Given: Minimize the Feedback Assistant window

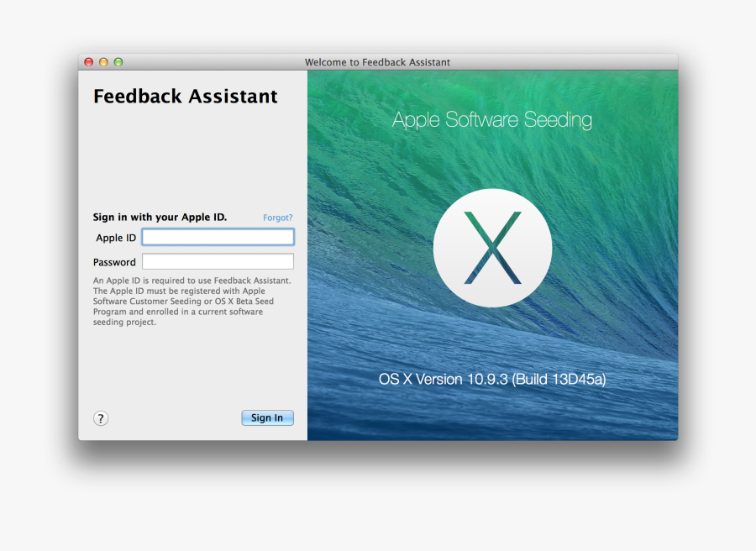Looking at the screenshot, I should point(102,61).
